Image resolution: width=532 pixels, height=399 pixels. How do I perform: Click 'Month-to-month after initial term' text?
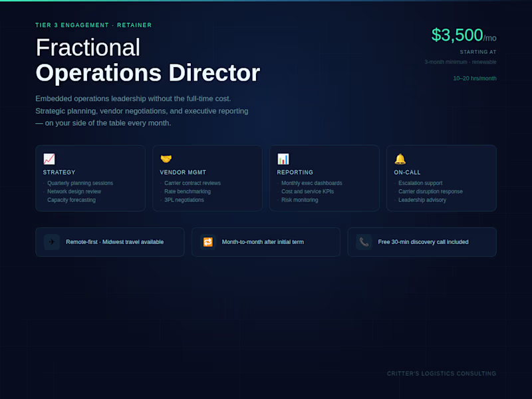click(x=263, y=242)
